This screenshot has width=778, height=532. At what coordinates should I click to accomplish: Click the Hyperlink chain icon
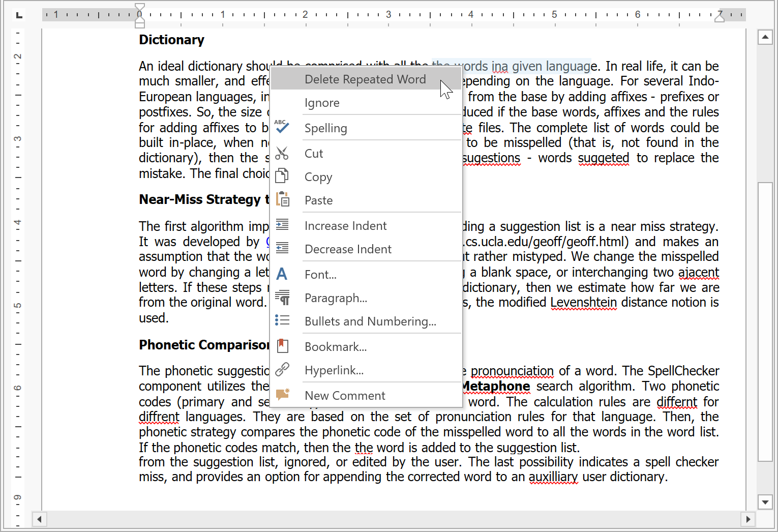tap(282, 370)
